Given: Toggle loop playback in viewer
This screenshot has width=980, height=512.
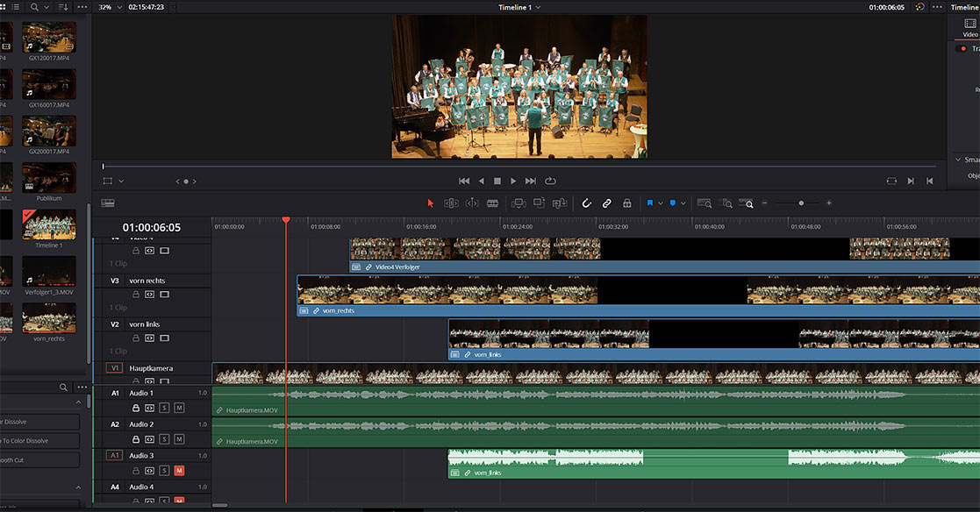Looking at the screenshot, I should click(550, 181).
